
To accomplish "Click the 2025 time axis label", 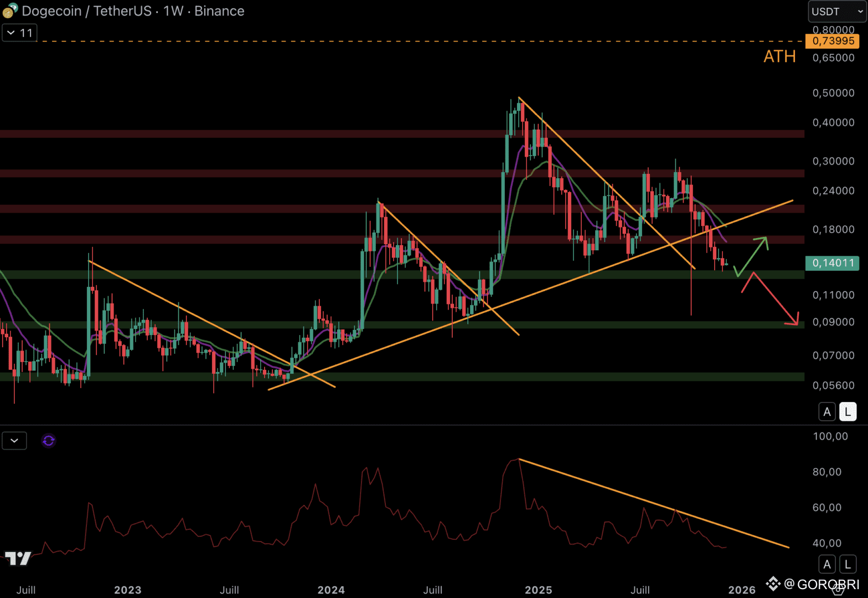I will (x=539, y=590).
